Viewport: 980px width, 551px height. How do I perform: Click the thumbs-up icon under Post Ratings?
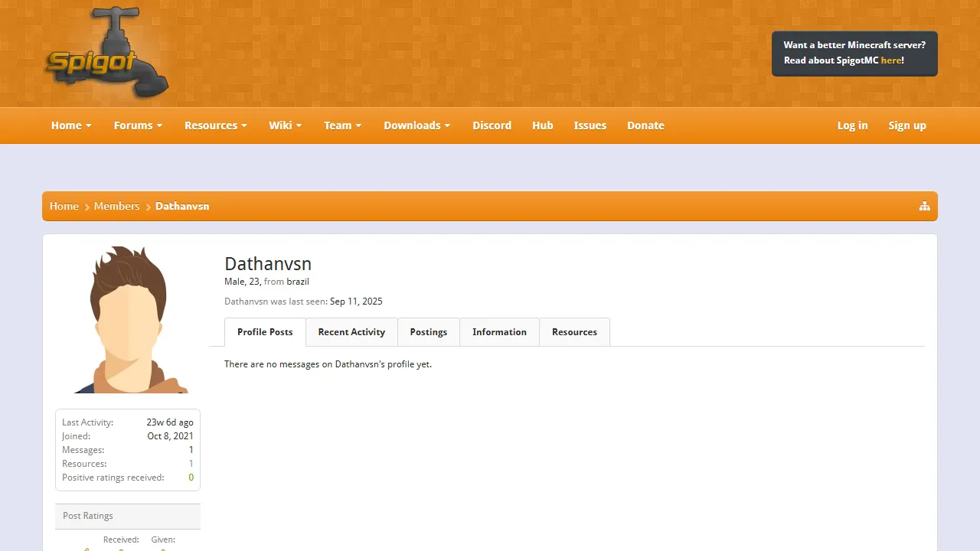point(84,548)
